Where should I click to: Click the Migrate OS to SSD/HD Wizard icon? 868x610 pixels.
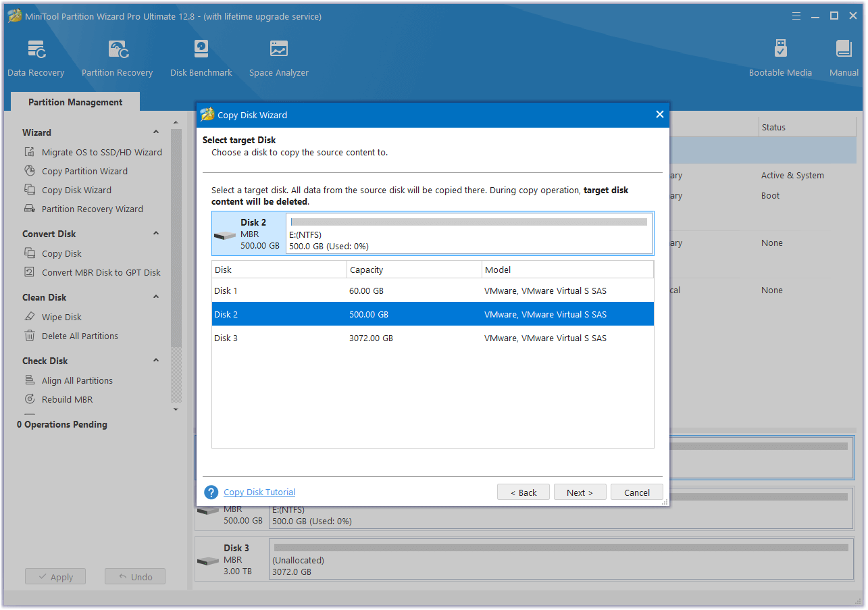tap(30, 152)
